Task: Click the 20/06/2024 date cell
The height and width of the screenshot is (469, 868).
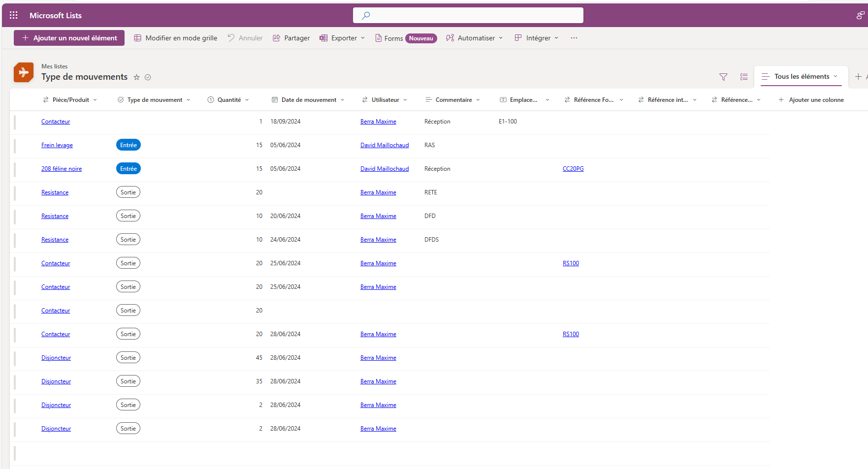Action: (x=285, y=216)
